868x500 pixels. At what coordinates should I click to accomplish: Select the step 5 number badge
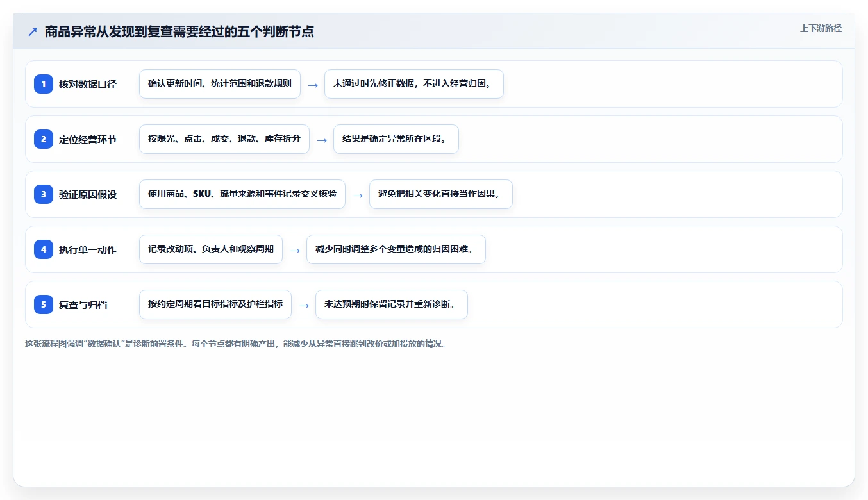point(44,304)
